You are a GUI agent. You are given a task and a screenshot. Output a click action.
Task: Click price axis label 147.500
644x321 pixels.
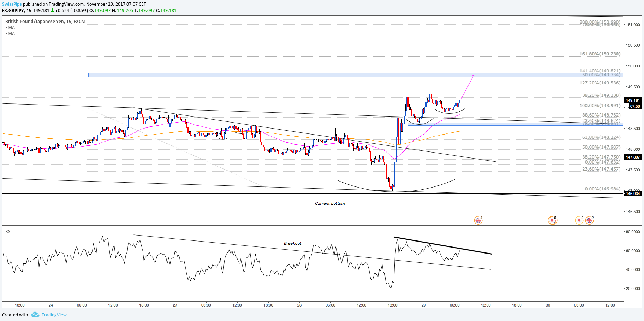(633, 170)
